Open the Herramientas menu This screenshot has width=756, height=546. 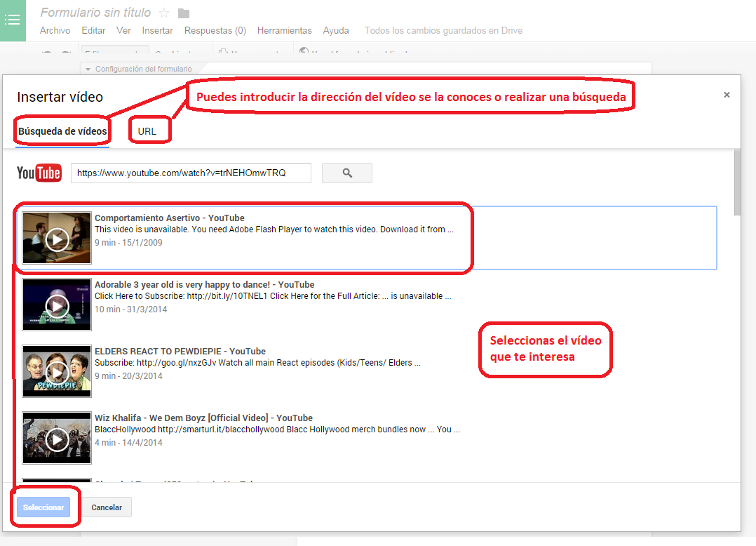pos(285,30)
